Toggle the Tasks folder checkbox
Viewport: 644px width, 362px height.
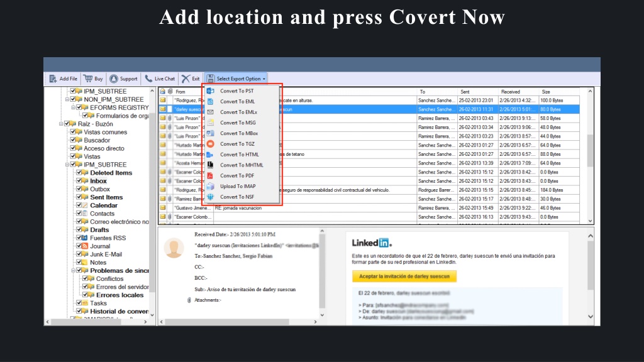click(x=79, y=303)
